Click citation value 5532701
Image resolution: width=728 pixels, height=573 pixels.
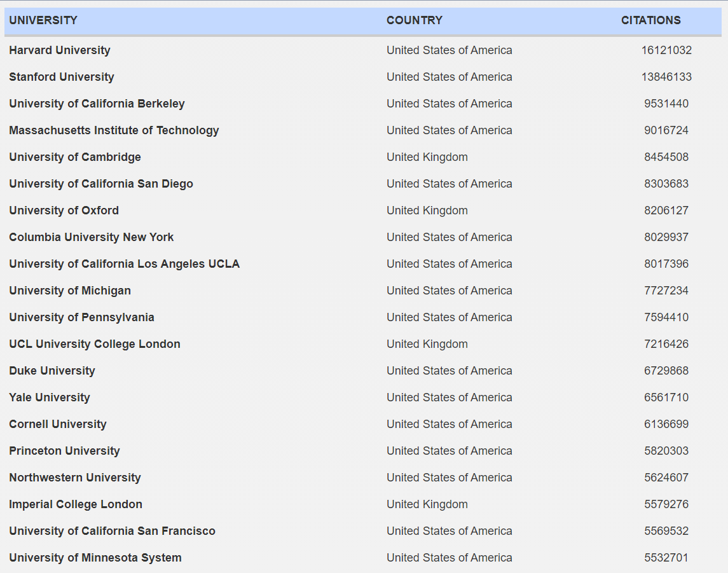coord(666,558)
